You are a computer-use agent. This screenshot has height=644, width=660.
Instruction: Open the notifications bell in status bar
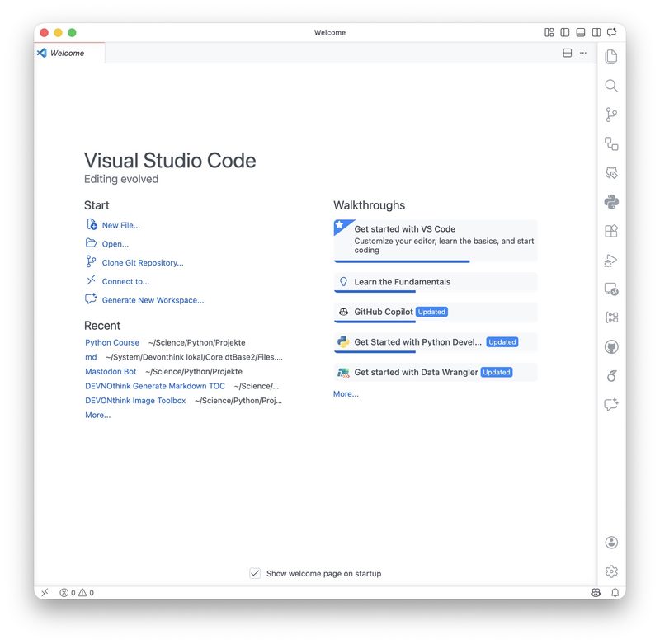615,592
